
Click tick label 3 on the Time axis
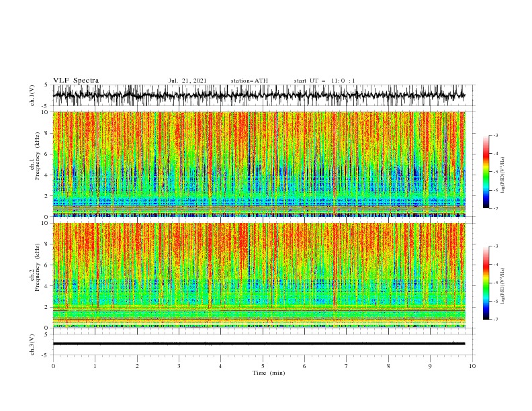(179, 366)
